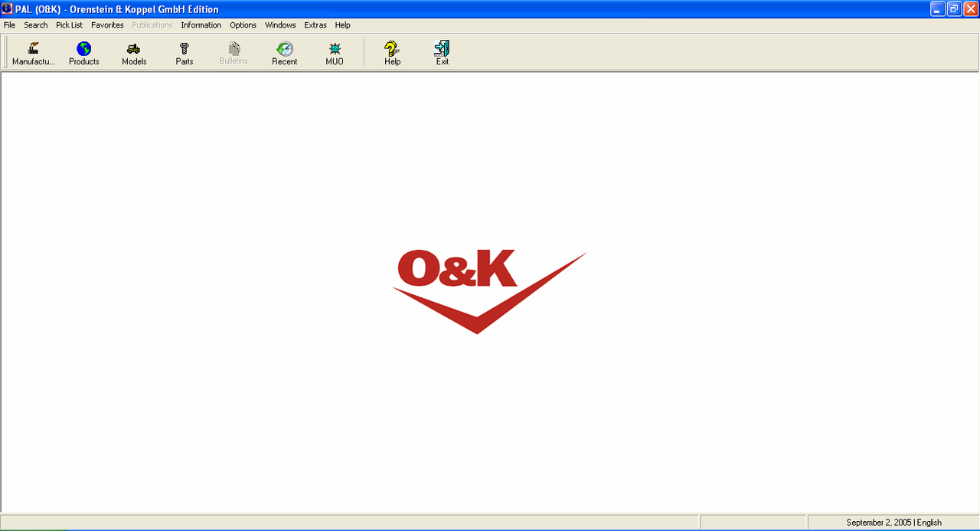The width and height of the screenshot is (980, 531).
Task: Minimize the PAL window
Action: tap(938, 9)
